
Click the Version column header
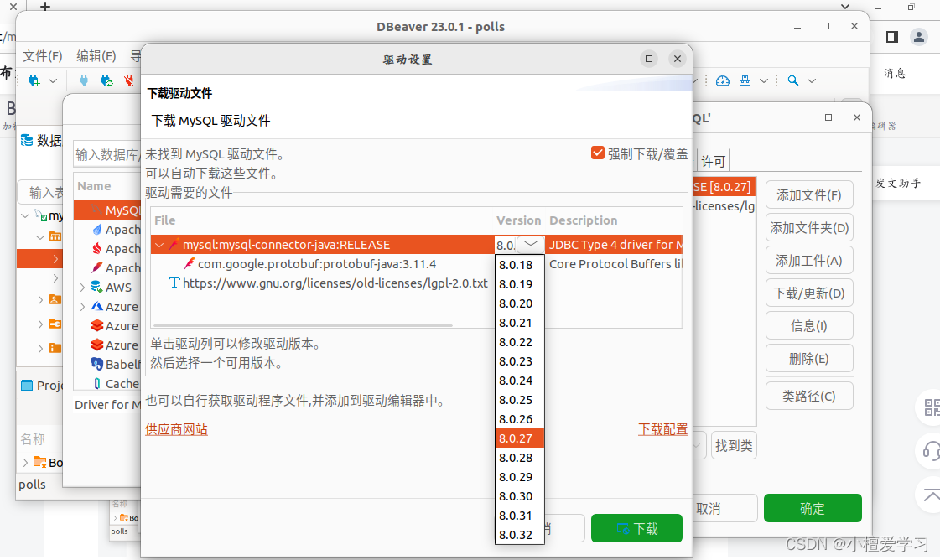click(x=518, y=220)
